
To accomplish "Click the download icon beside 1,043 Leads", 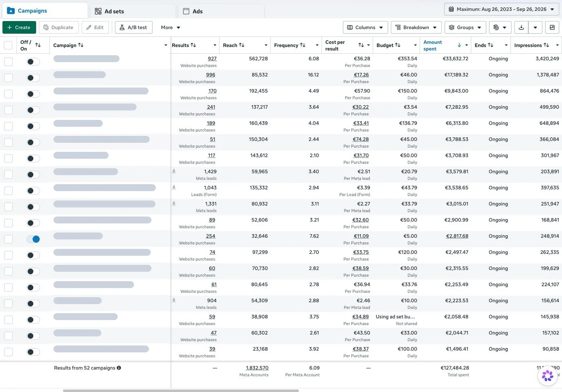I will pyautogui.click(x=174, y=187).
